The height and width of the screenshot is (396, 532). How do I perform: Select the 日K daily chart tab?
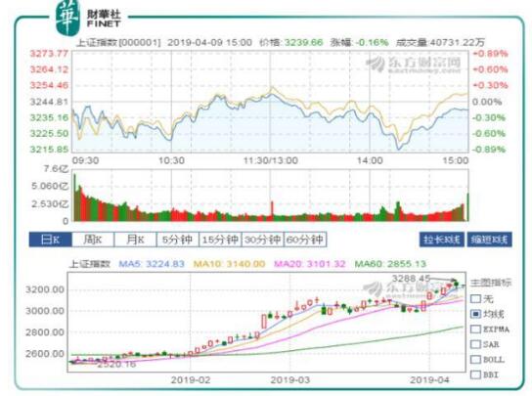point(50,240)
